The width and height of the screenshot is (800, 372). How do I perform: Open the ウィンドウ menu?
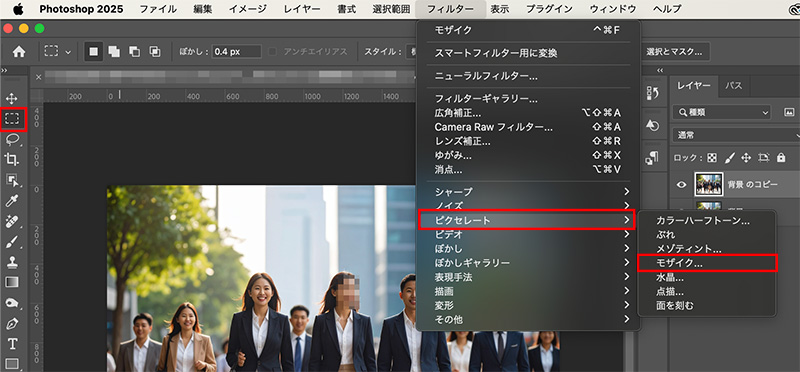pos(613,9)
